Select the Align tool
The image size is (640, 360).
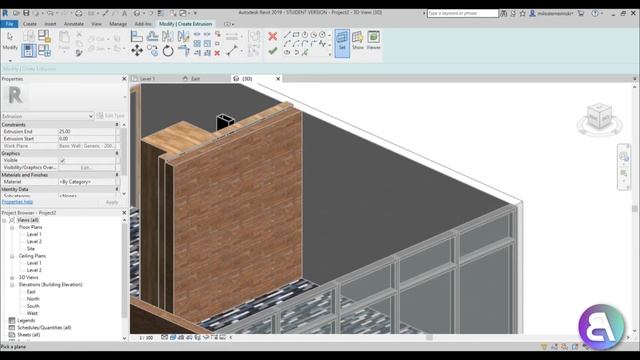(137, 37)
